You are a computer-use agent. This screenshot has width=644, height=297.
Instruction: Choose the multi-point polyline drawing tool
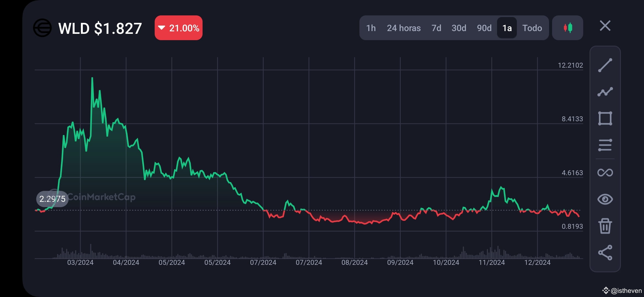[x=605, y=92]
